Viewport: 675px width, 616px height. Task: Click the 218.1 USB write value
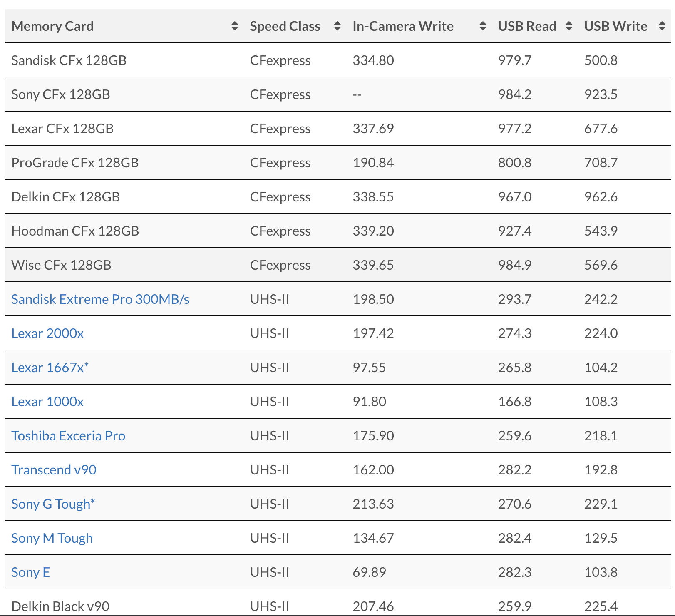601,436
